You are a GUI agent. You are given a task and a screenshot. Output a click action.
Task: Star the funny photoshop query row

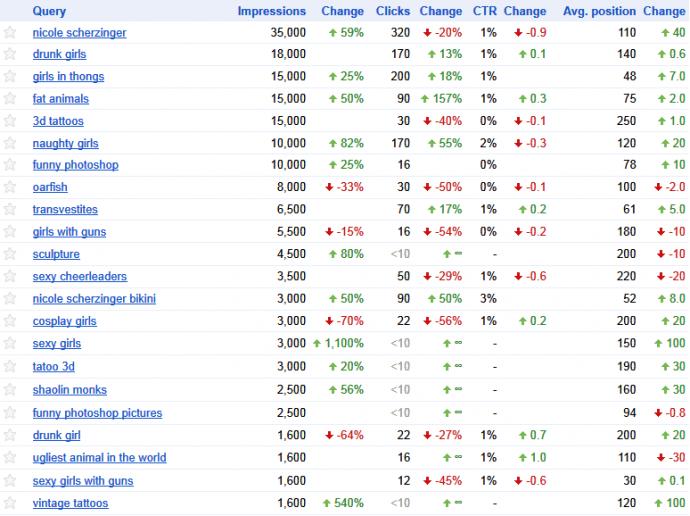coord(10,165)
